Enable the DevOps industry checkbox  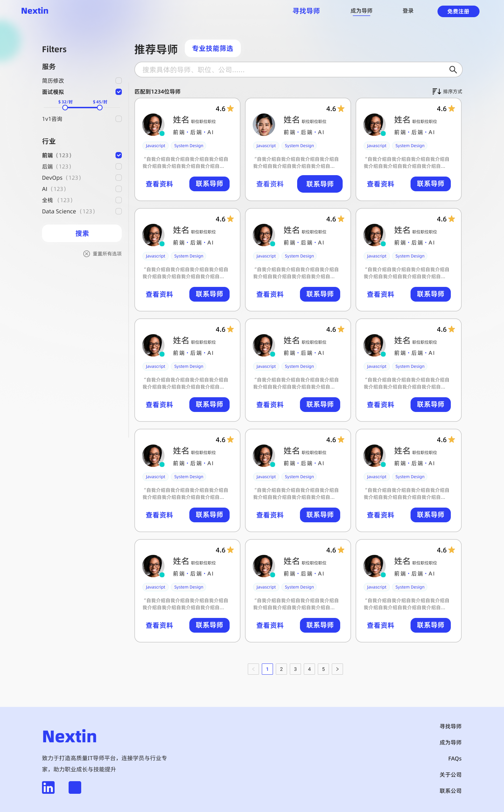[x=119, y=178]
